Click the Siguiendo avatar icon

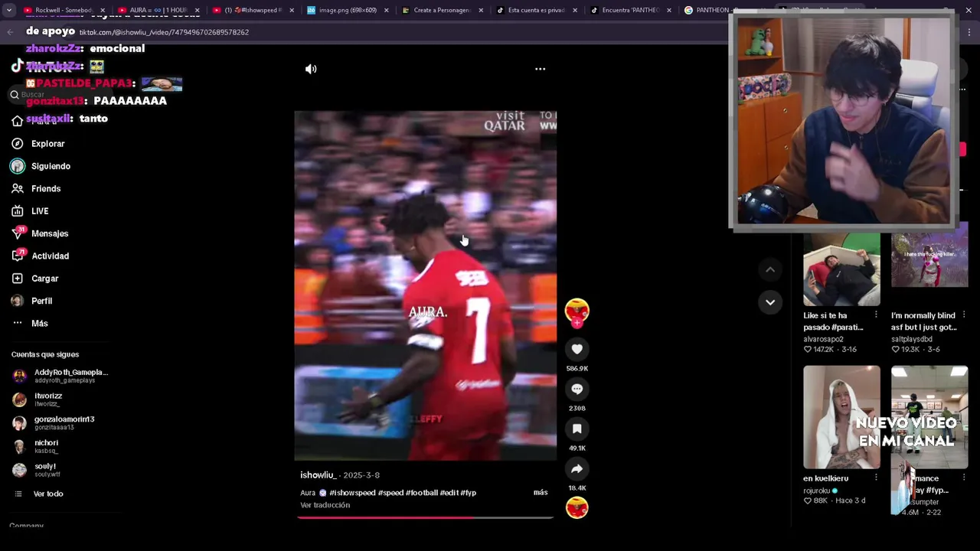click(18, 166)
